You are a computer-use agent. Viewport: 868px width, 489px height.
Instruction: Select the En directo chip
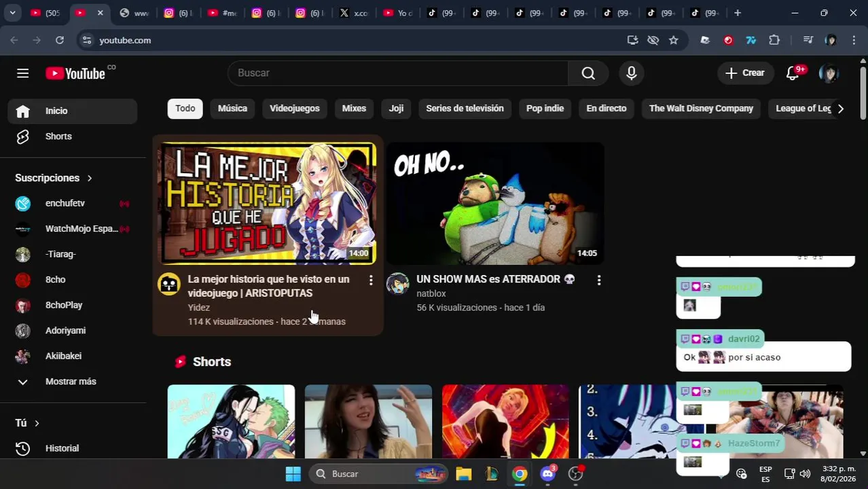point(607,109)
